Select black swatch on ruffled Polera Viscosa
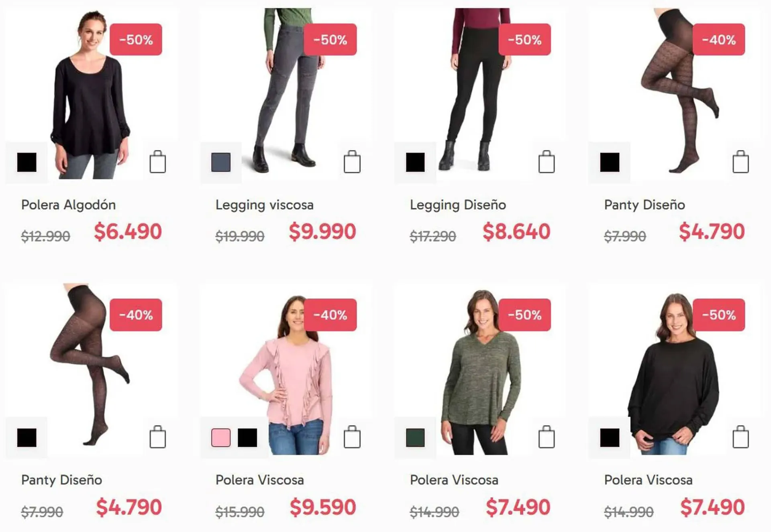The image size is (771, 532). [x=247, y=437]
